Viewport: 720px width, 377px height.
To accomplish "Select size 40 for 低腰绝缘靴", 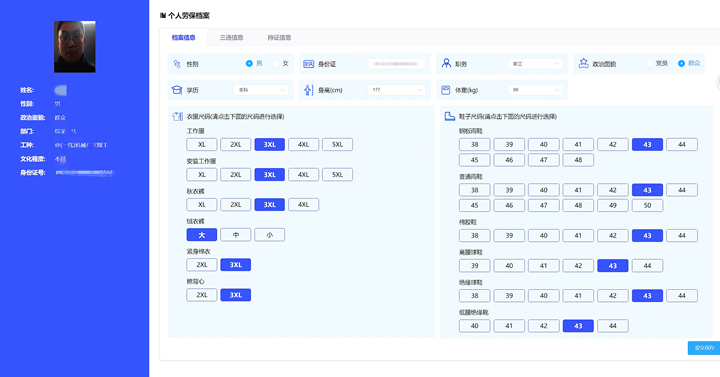I will (x=474, y=326).
